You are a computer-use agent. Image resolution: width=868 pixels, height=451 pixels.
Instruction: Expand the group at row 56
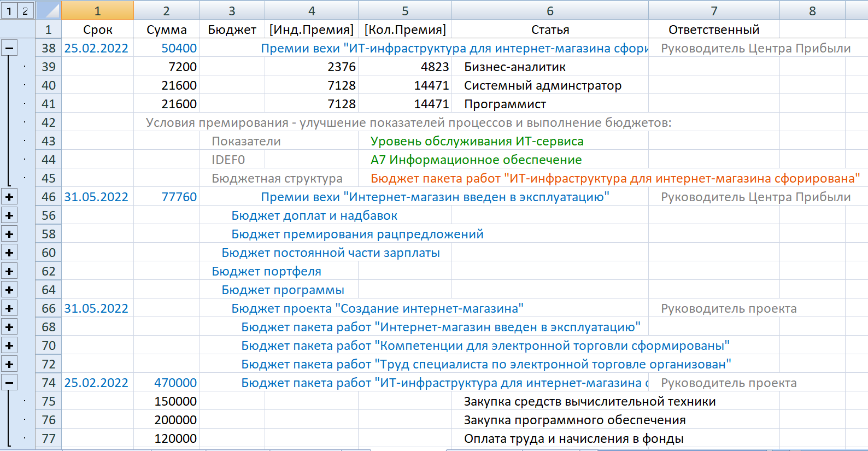(9, 215)
